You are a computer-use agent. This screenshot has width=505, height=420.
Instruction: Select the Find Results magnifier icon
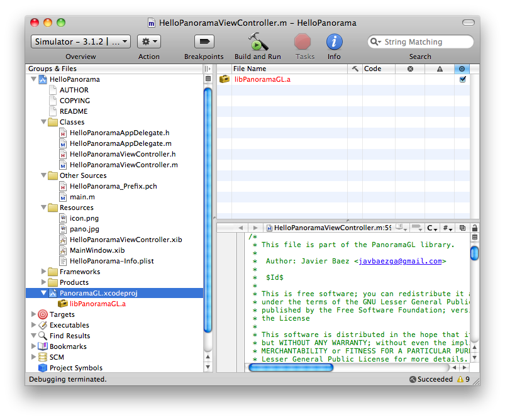(x=43, y=336)
